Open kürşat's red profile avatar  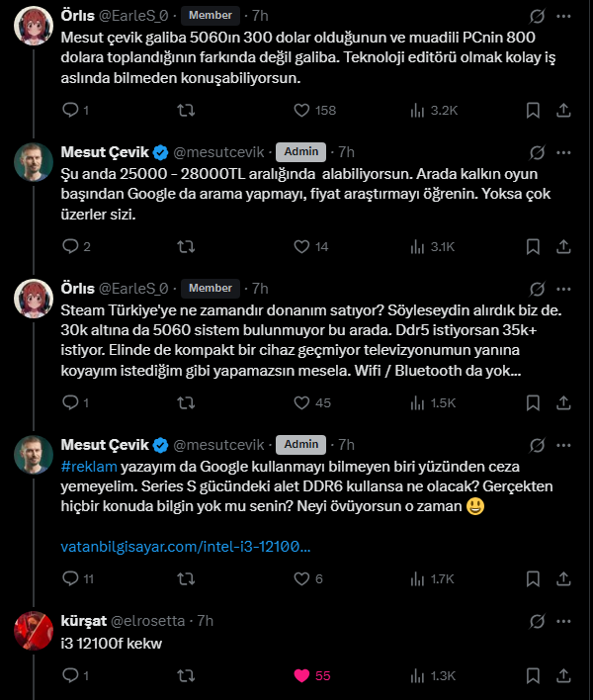pos(34,631)
